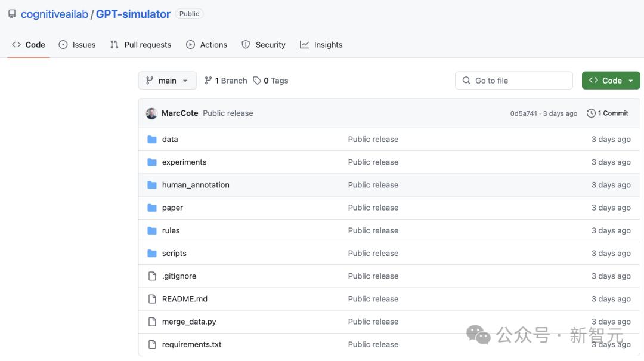Expand the green Code dropdown button
The image size is (644, 361).
pyautogui.click(x=611, y=81)
